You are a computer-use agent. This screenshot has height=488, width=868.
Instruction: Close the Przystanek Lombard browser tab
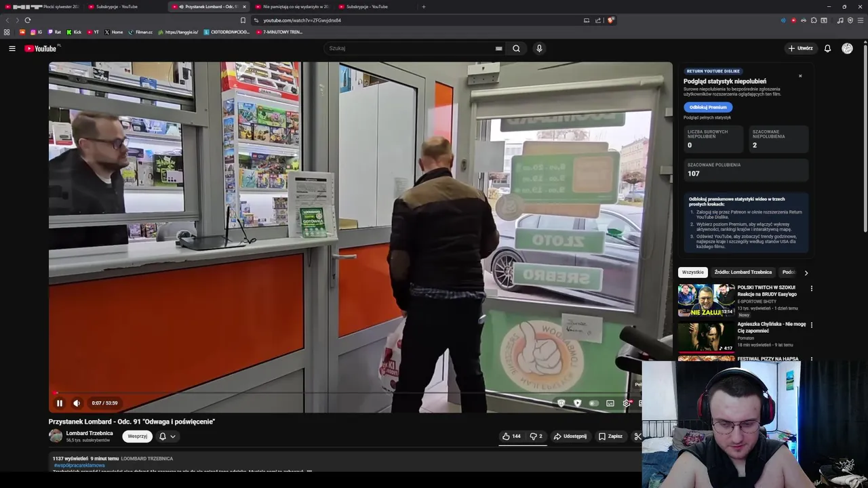[x=244, y=7]
